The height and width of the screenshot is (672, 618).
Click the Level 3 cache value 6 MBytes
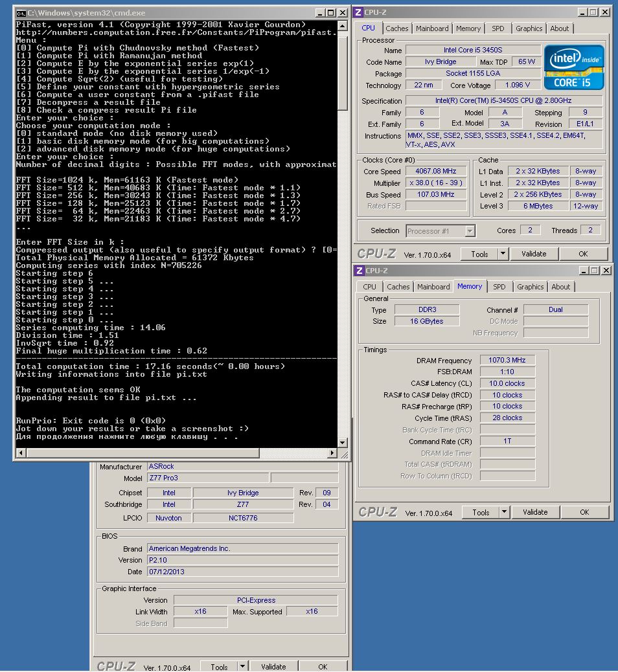point(538,206)
